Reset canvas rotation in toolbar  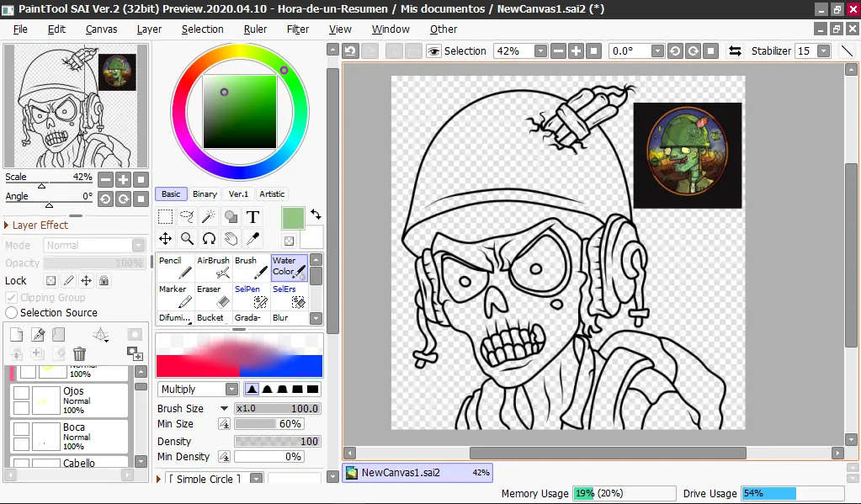[x=710, y=51]
